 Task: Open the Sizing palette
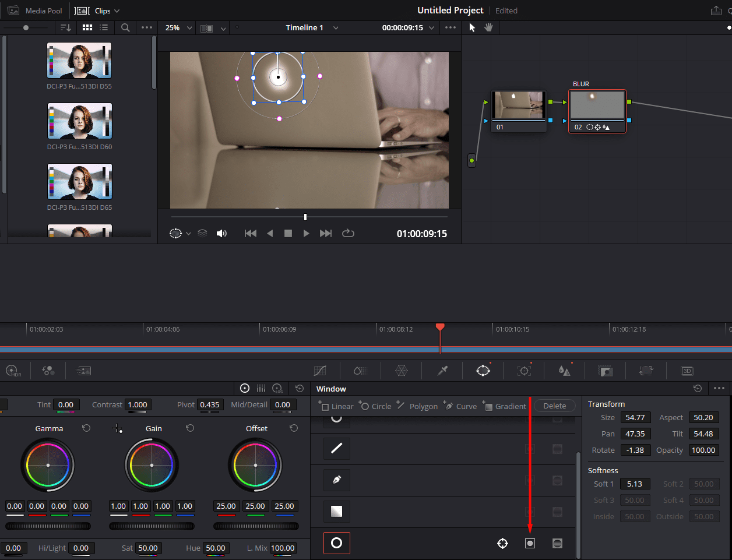[646, 371]
